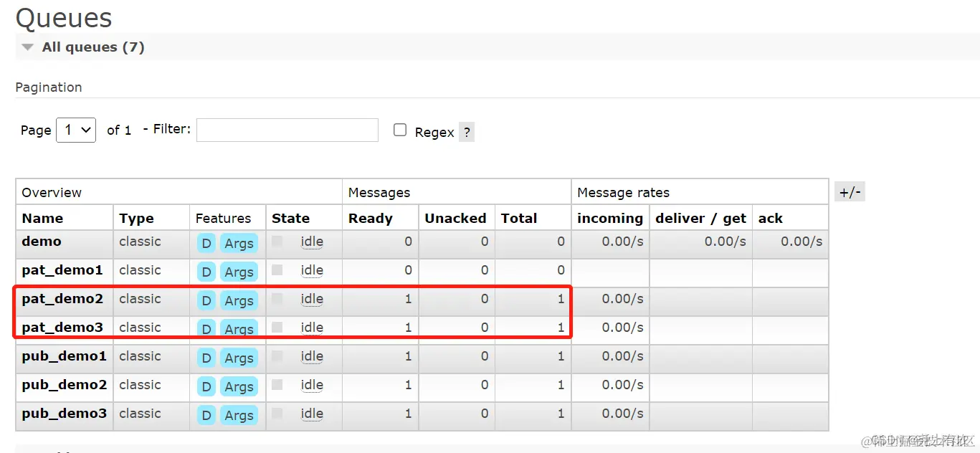Click the state indicator square for pub_demo3

click(x=277, y=414)
